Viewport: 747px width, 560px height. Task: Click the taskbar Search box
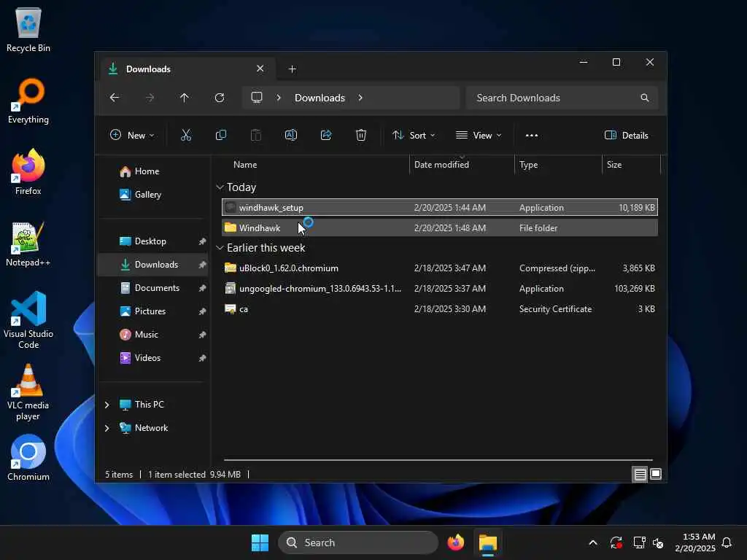[357, 542]
